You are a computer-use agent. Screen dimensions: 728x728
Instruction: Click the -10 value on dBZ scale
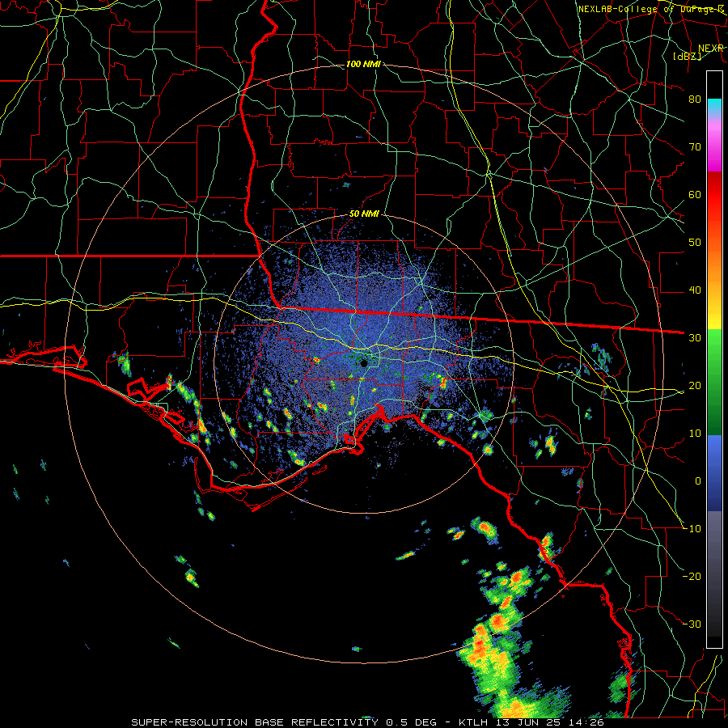(x=692, y=529)
